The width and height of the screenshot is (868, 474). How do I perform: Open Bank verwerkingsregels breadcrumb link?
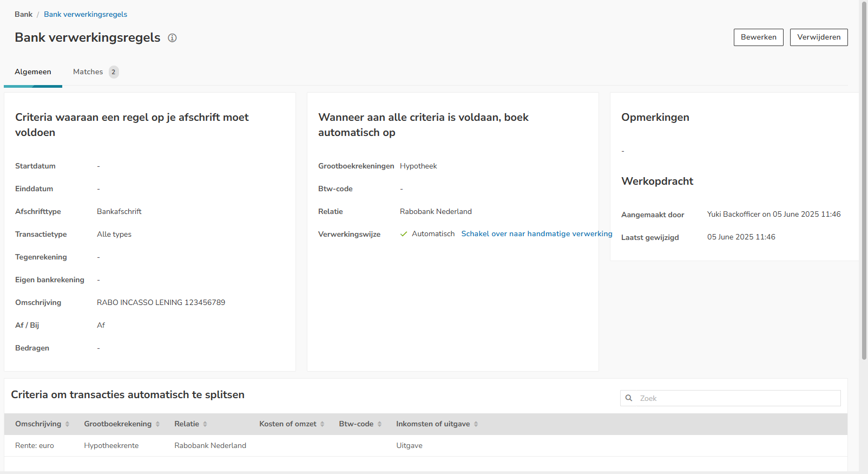tap(86, 15)
